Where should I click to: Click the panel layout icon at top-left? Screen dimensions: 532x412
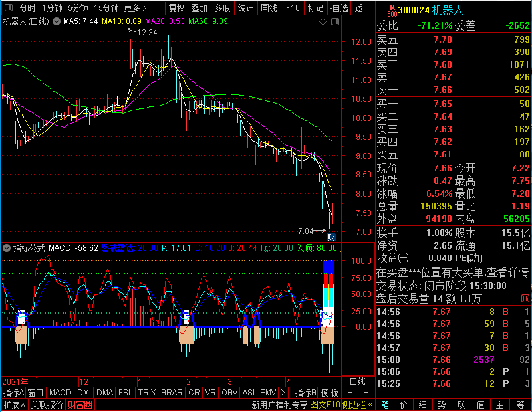[x=9, y=7]
